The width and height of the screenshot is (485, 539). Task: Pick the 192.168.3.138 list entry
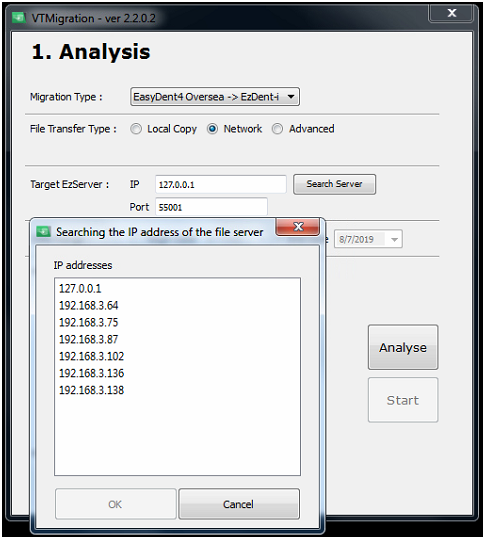pos(91,390)
